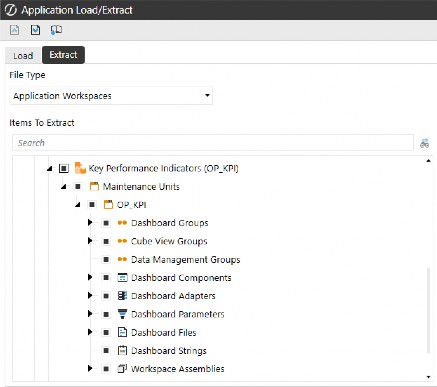Click the Cube View Groups orange dots icon
Image resolution: width=437 pixels, height=387 pixels.
tap(122, 241)
